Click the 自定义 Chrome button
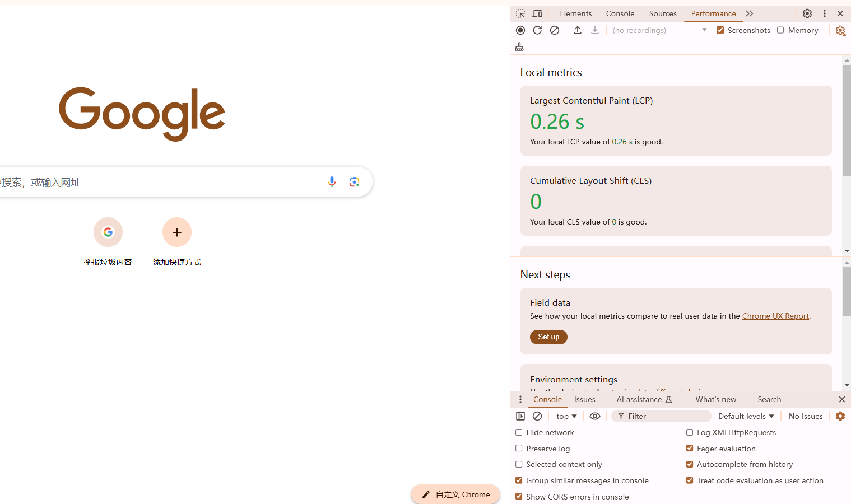851x504 pixels. point(455,494)
